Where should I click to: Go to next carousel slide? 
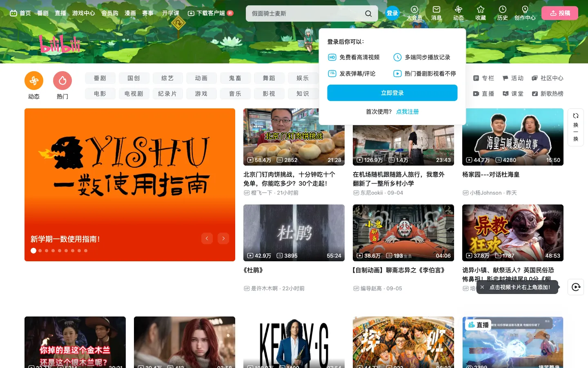[223, 238]
